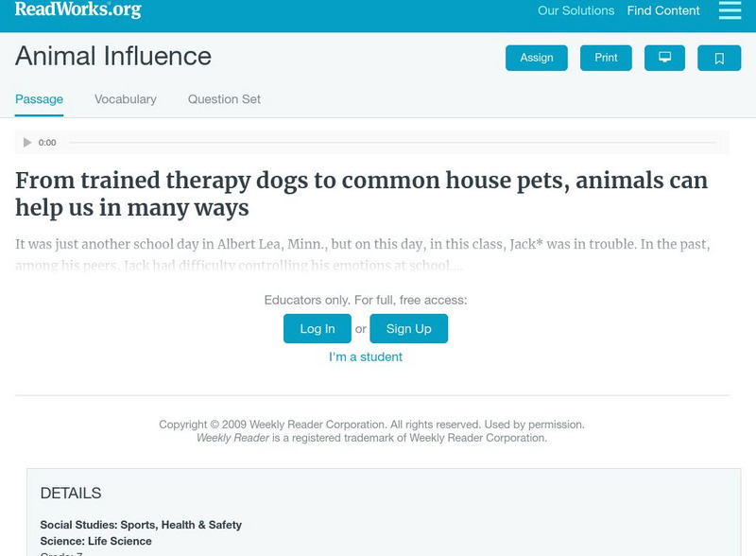Click the Social Studies: Sports, Health & Safety detail
The image size is (756, 556).
(x=141, y=525)
